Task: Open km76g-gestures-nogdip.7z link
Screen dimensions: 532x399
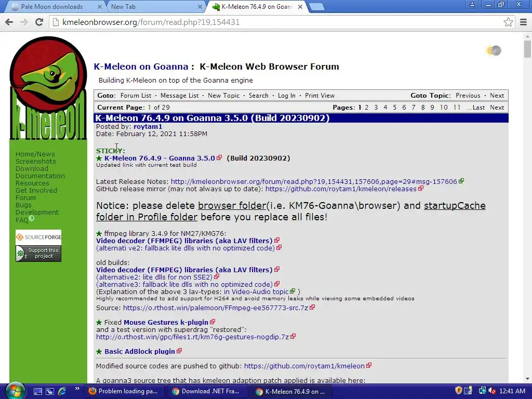Action: click(x=192, y=337)
